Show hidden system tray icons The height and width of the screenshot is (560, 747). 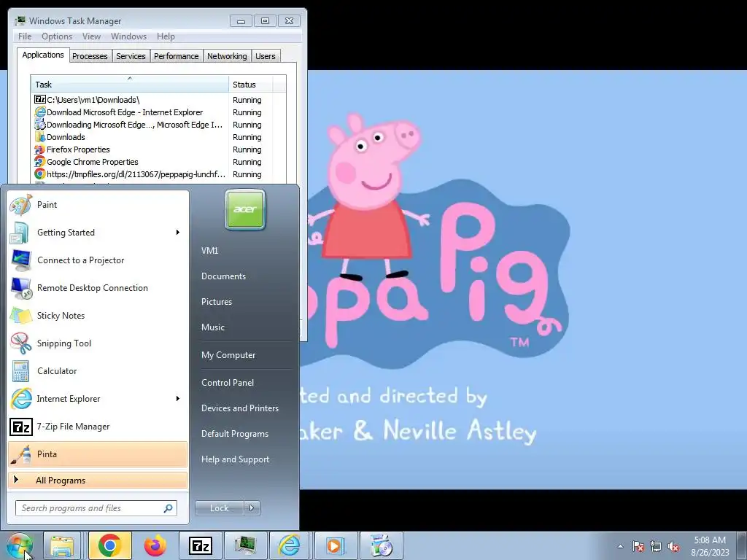tap(620, 546)
